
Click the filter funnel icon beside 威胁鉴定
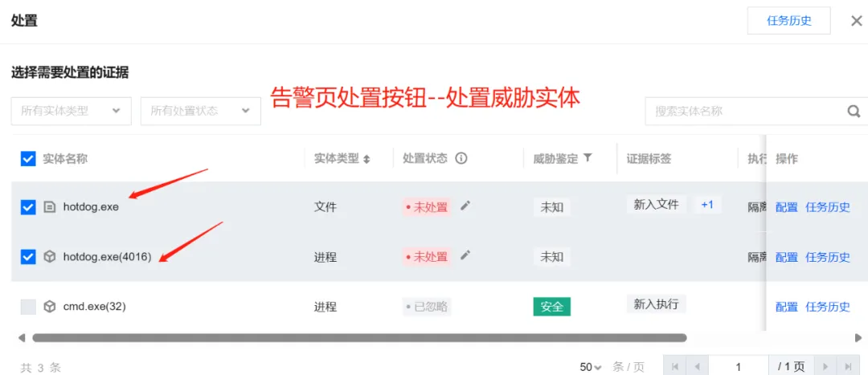click(588, 158)
